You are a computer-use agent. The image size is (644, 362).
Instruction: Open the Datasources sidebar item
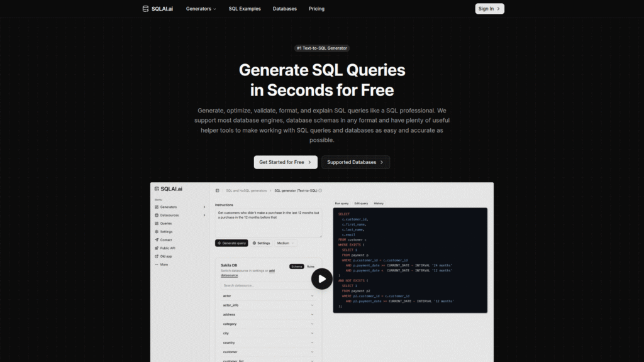point(170,215)
